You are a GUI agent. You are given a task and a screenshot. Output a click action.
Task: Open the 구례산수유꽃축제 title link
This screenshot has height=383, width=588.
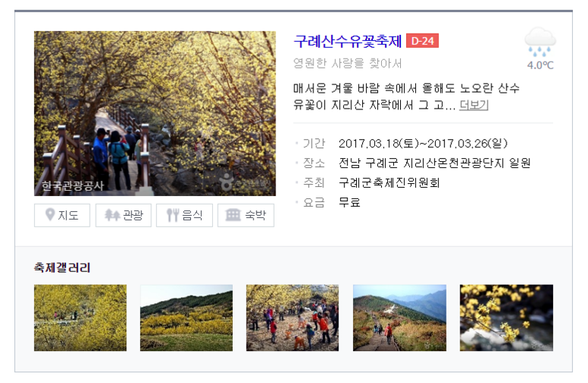point(348,41)
